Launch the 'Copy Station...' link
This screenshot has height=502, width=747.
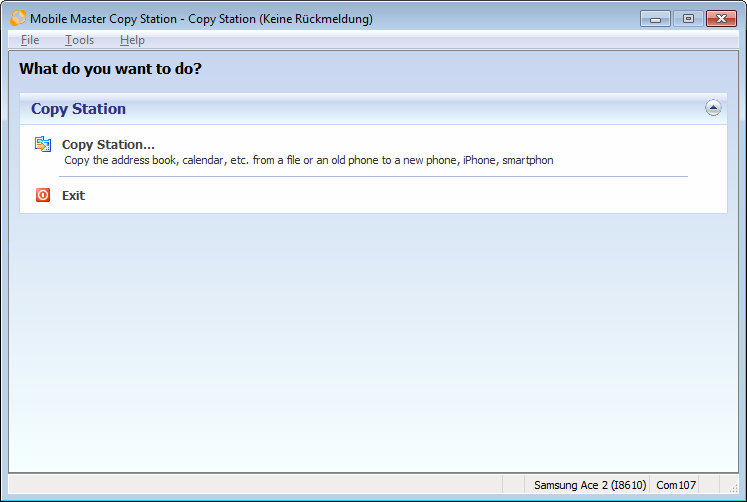coord(108,145)
